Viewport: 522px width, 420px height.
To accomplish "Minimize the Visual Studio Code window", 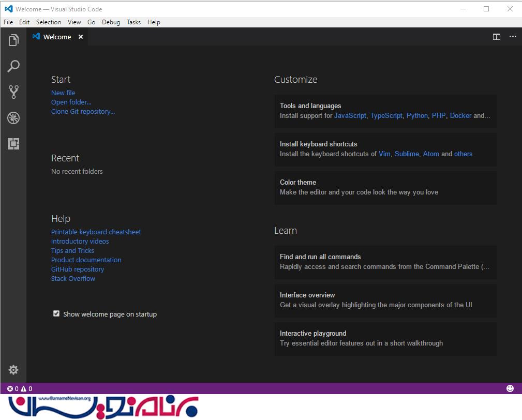I will [463, 9].
